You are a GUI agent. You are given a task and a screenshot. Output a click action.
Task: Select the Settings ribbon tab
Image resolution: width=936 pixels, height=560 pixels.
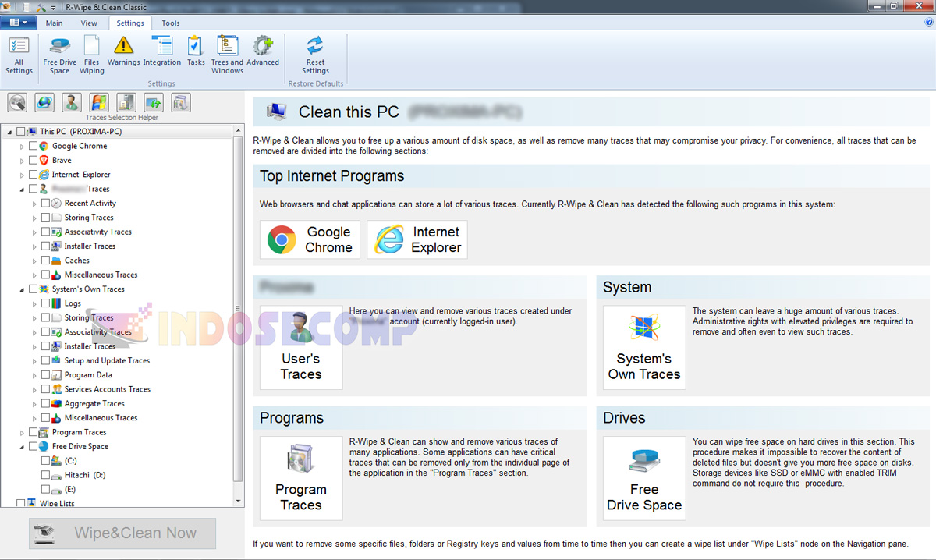point(130,23)
